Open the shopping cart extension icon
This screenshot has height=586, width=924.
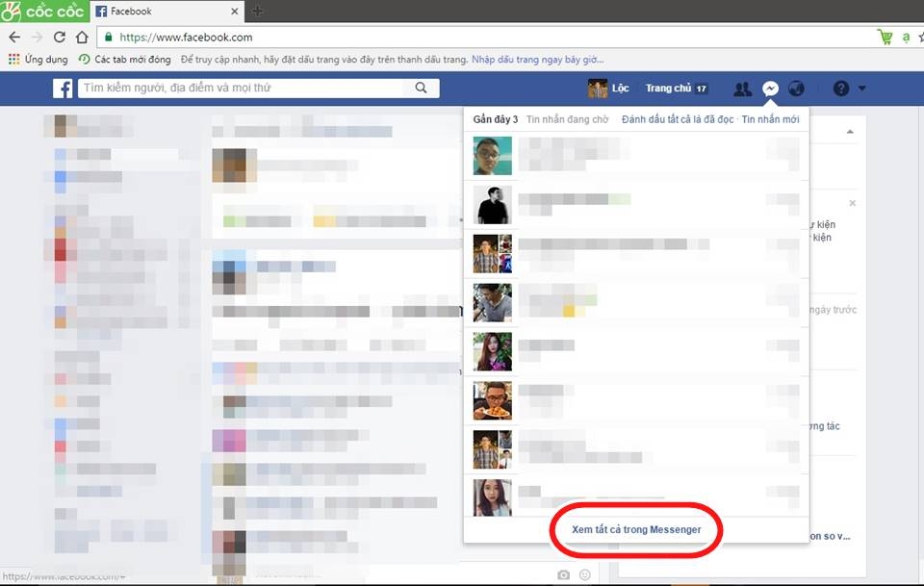pyautogui.click(x=885, y=38)
